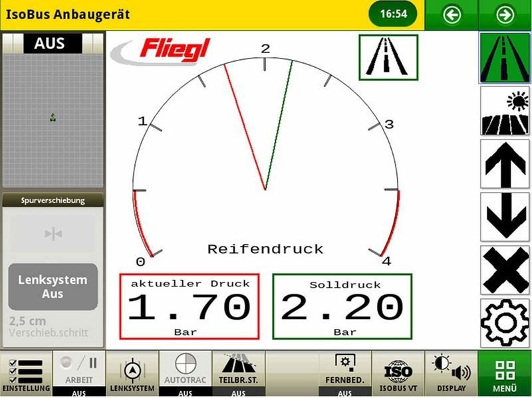This screenshot has width=532, height=398.
Task: Click the map preview thumbnail
Action: [53, 120]
